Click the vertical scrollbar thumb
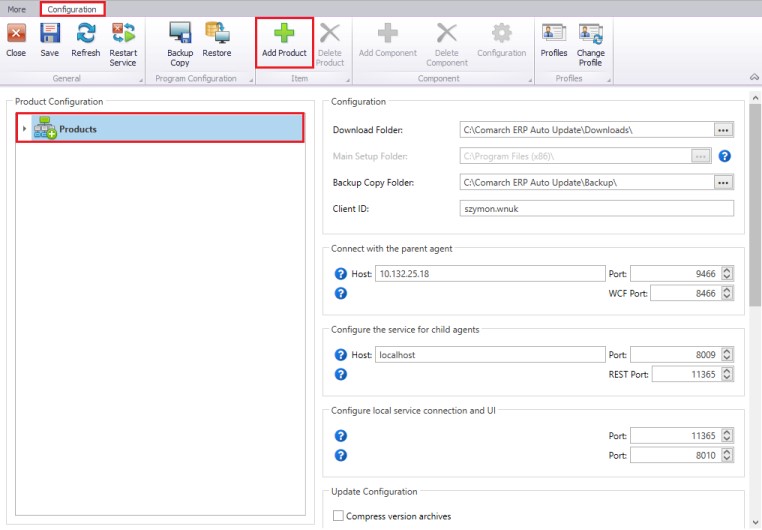The image size is (762, 530). click(755, 205)
